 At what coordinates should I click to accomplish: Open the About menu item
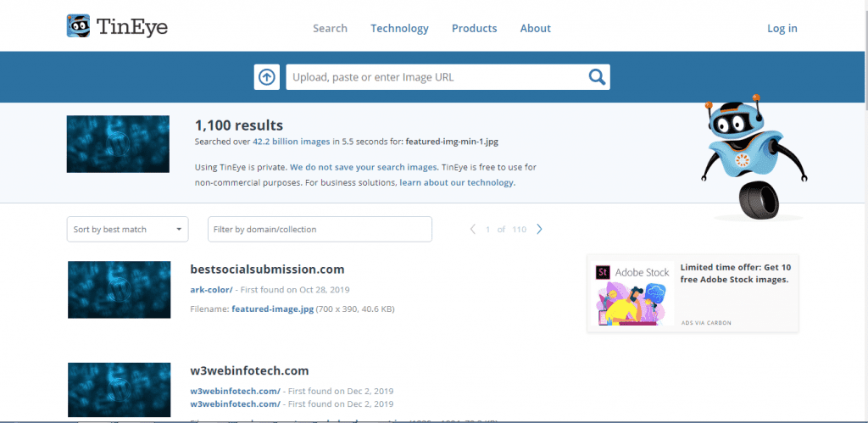click(x=536, y=28)
